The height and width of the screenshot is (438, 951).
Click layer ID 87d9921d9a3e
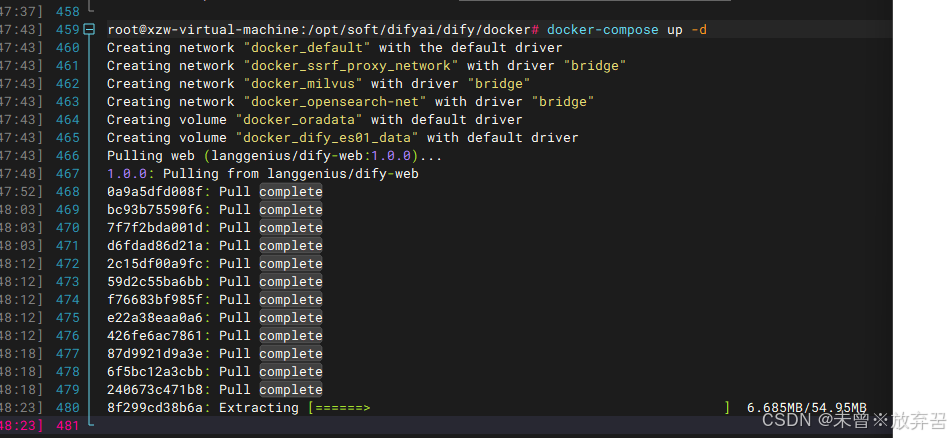point(155,354)
